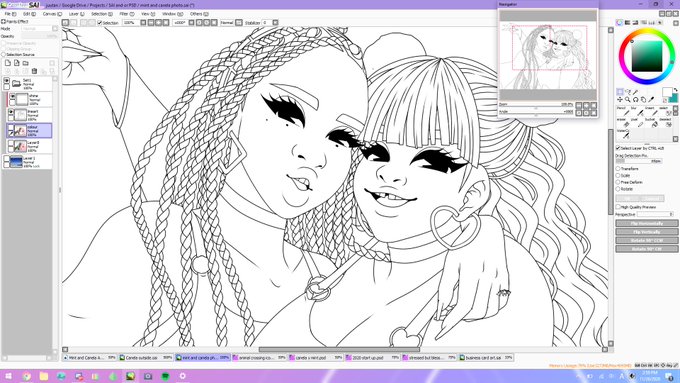This screenshot has height=383, width=680.
Task: Select the Move tool
Action: pyautogui.click(x=620, y=99)
